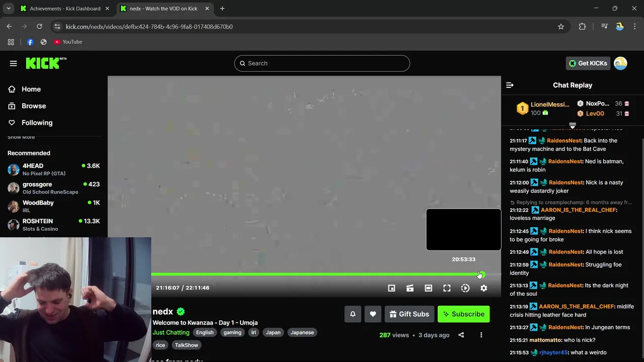Open Just Chatting category link
This screenshot has height=362, width=644.
click(x=171, y=332)
